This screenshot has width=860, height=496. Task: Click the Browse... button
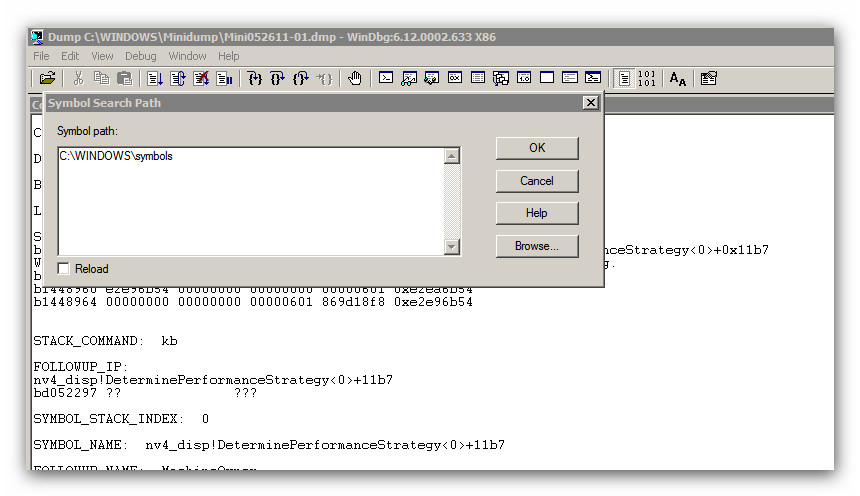coord(537,246)
